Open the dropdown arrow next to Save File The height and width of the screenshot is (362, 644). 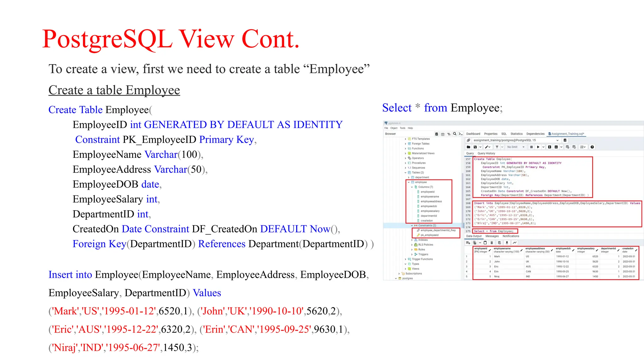coord(480,147)
